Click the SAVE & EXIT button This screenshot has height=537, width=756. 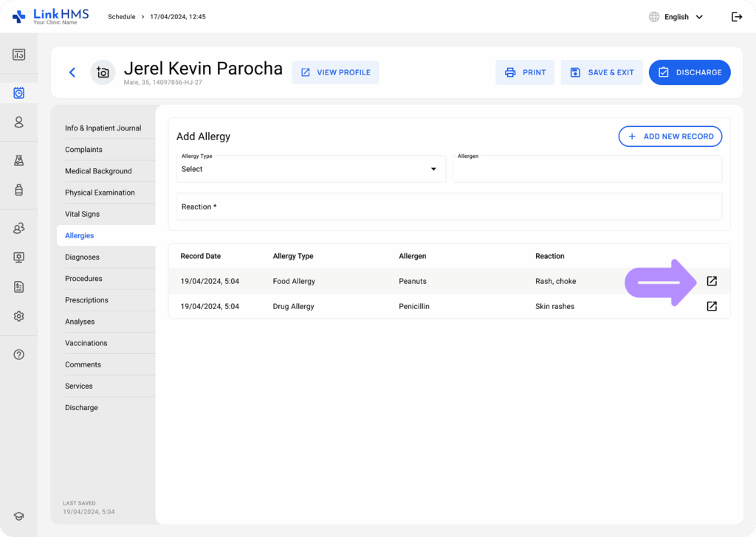pyautogui.click(x=602, y=72)
